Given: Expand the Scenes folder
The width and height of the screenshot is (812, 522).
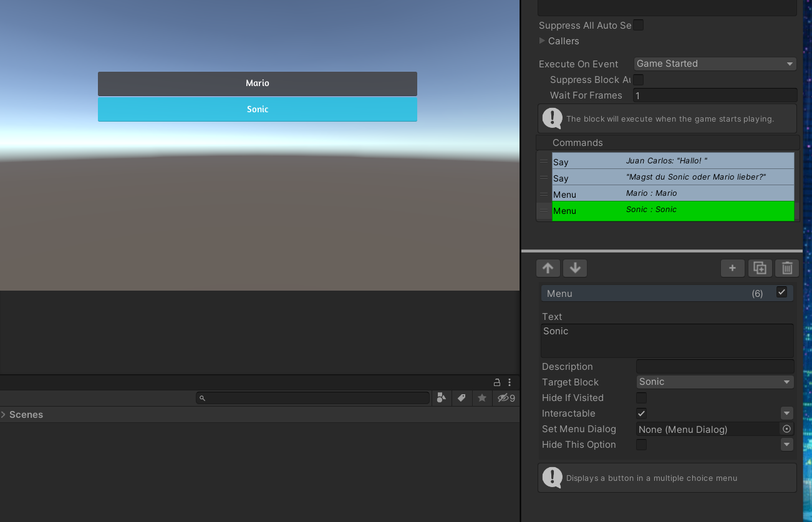Looking at the screenshot, I should pyautogui.click(x=4, y=415).
